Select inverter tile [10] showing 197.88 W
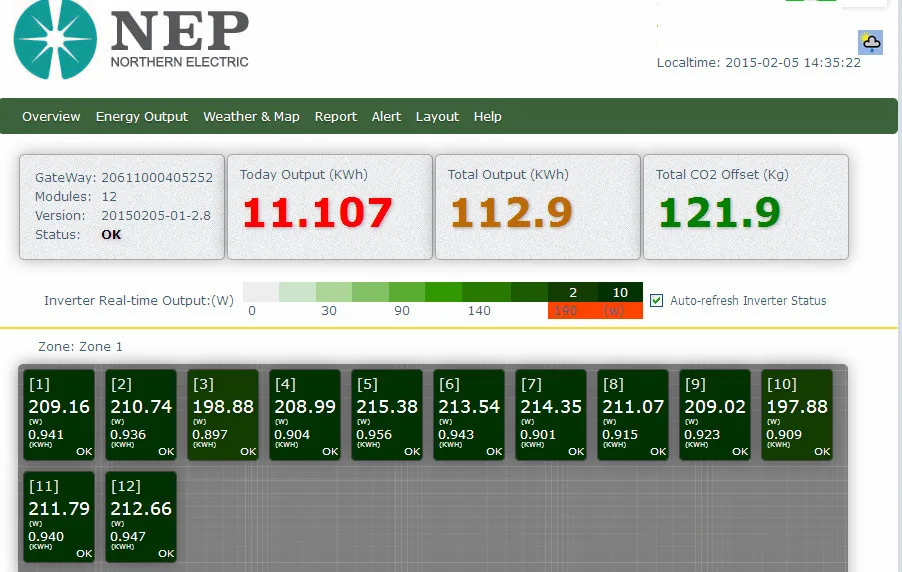Screen dimensions: 902x572 797,415
